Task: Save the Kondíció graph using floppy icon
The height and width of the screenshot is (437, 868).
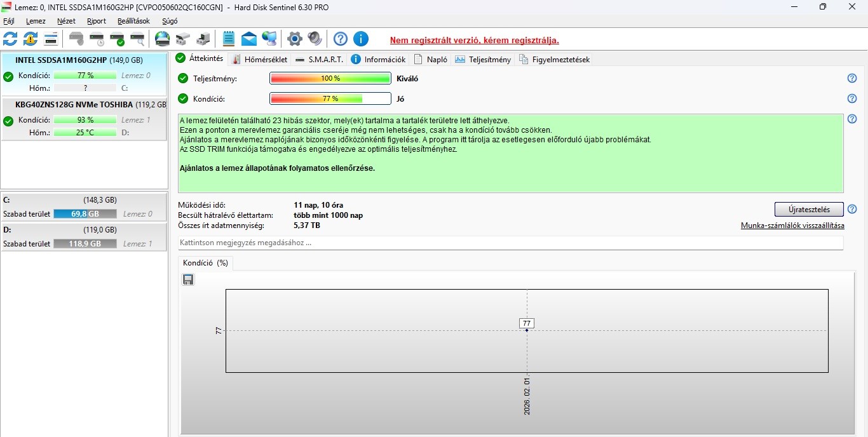Action: coord(188,279)
